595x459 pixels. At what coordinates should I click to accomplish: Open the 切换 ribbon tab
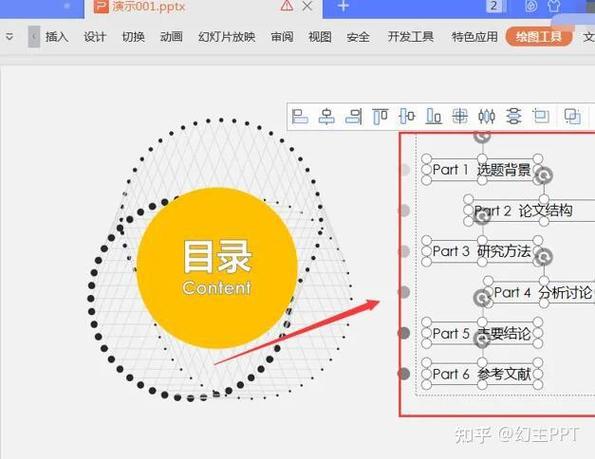pos(133,37)
